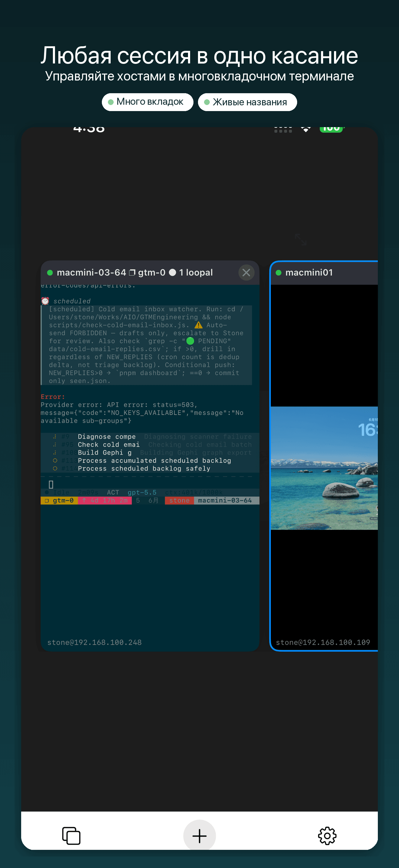399x868 pixels.
Task: Click the stone@192.168.100.248 host label
Action: (95, 642)
